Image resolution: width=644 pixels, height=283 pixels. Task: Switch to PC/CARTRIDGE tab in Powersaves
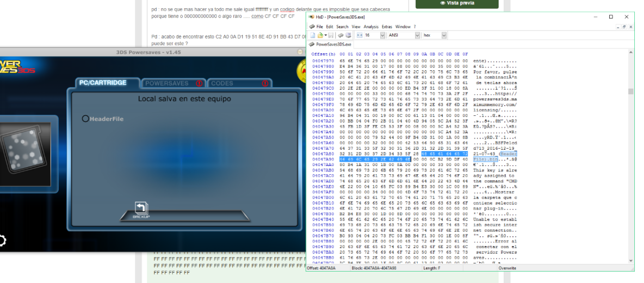[x=108, y=83]
